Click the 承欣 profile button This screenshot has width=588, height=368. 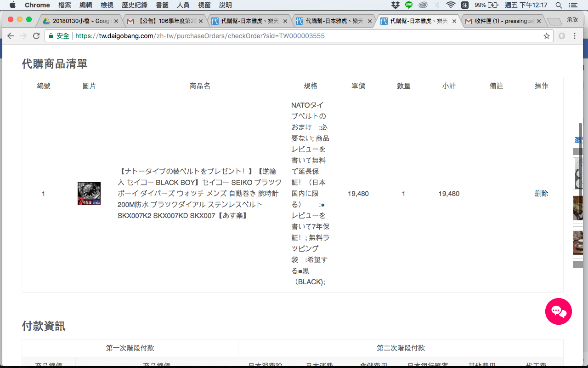tap(572, 20)
